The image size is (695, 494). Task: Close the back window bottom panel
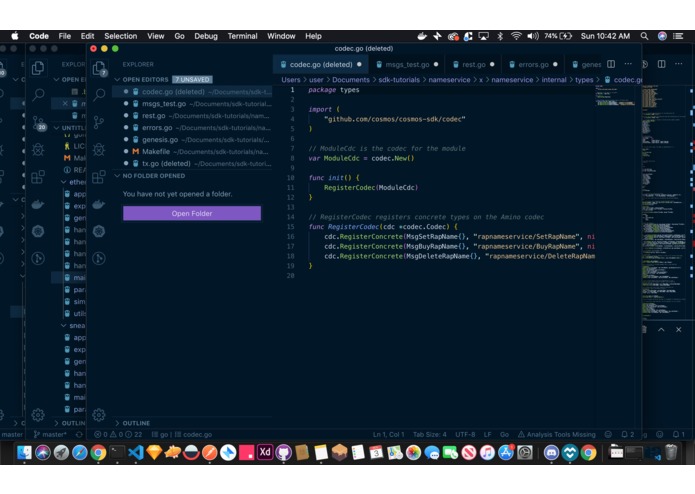coord(679,330)
